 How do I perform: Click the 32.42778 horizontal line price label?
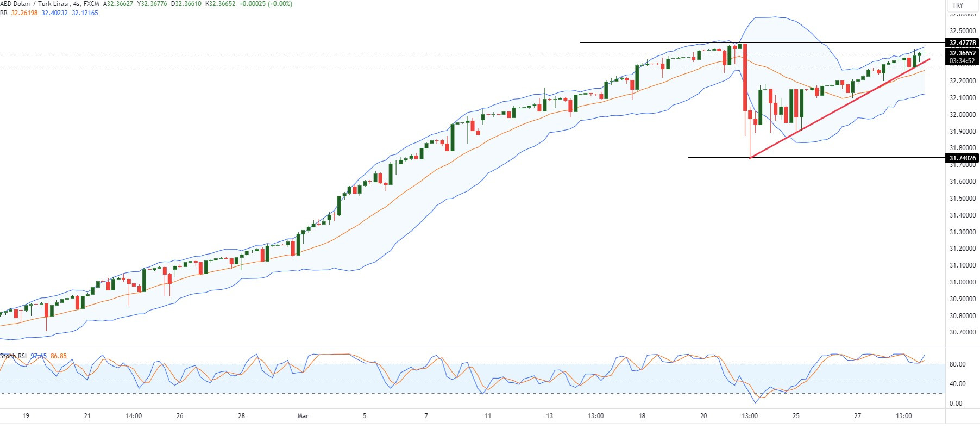962,43
